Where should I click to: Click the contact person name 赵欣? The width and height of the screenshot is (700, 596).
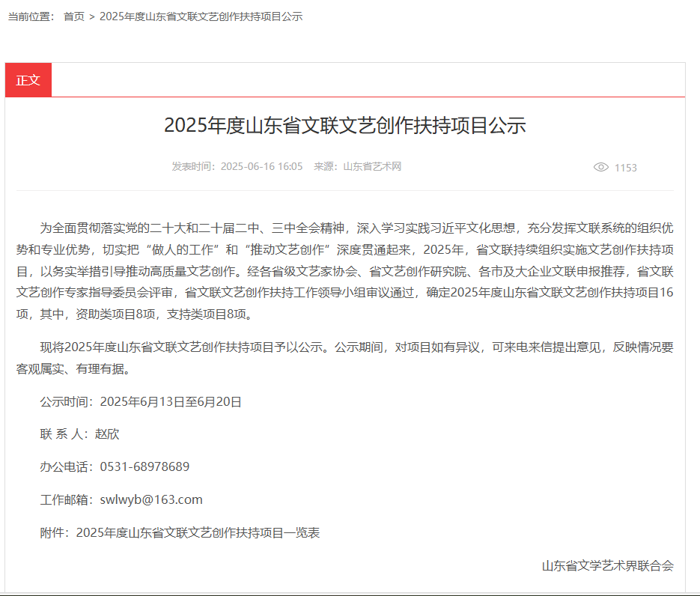point(107,434)
